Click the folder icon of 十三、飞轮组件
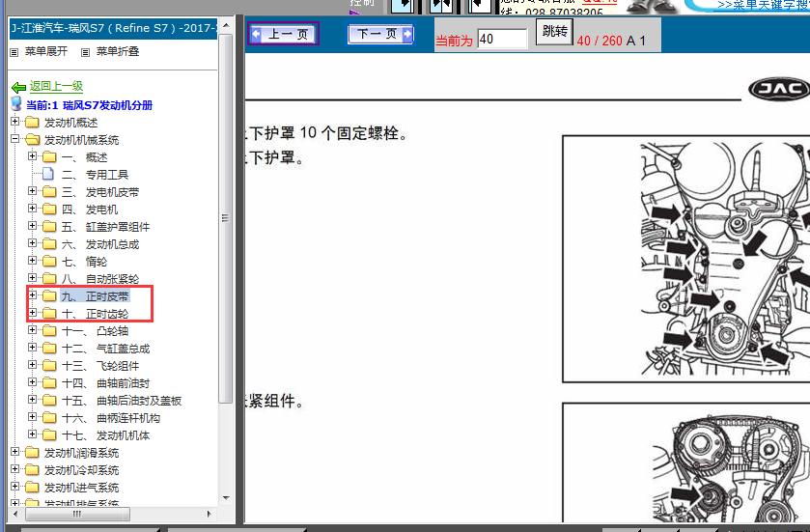The height and width of the screenshot is (532, 810). (x=49, y=366)
